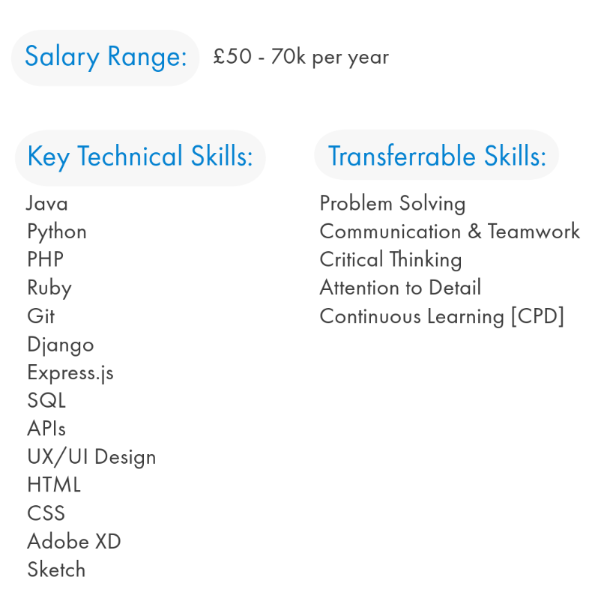
Task: Click the Sketch list item
Action: [x=57, y=569]
